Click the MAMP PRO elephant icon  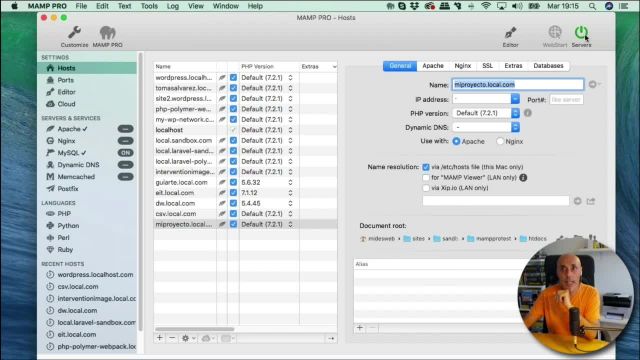pos(107,36)
